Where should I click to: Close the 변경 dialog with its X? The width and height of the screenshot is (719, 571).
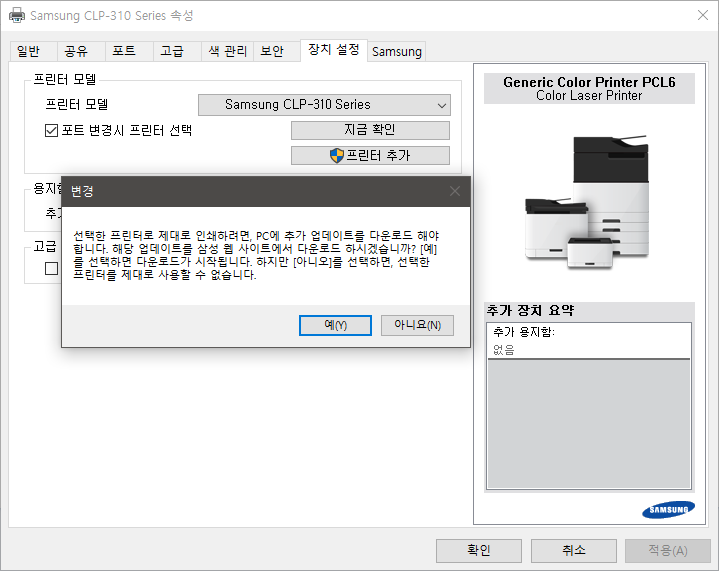pyautogui.click(x=454, y=191)
